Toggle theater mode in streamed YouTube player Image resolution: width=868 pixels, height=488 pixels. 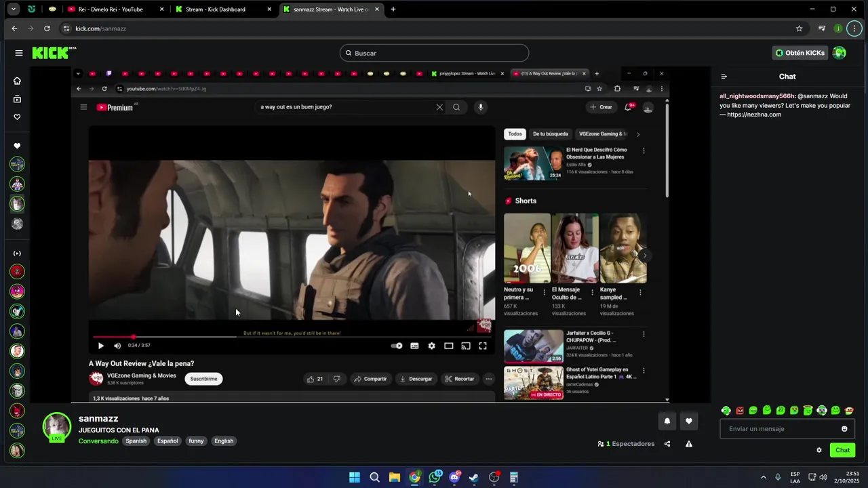[448, 346]
